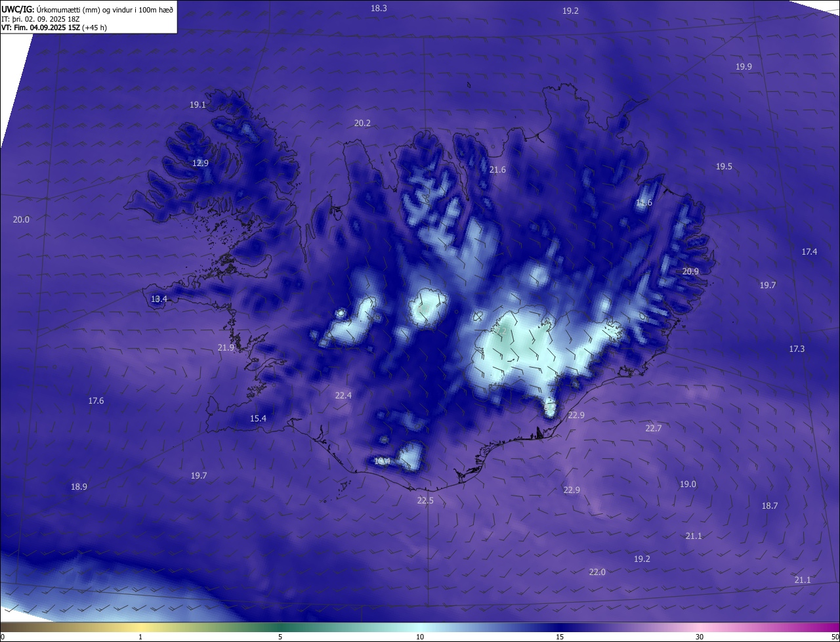Click the colorbar tick label 50
The height and width of the screenshot is (642, 840).
click(x=835, y=637)
